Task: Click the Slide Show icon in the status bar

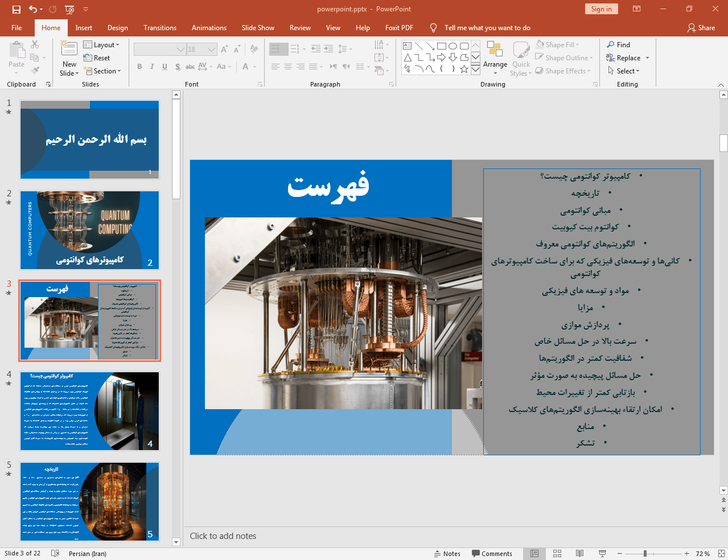Action: click(x=602, y=554)
